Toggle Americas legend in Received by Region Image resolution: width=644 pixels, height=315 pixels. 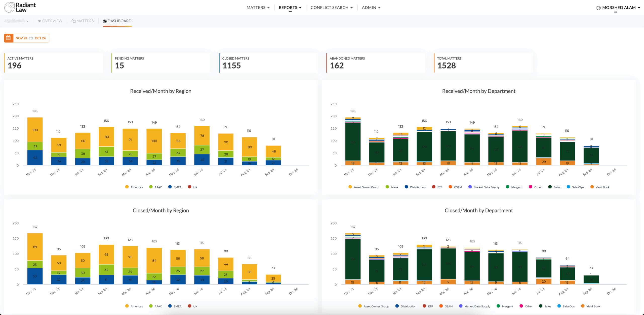134,187
